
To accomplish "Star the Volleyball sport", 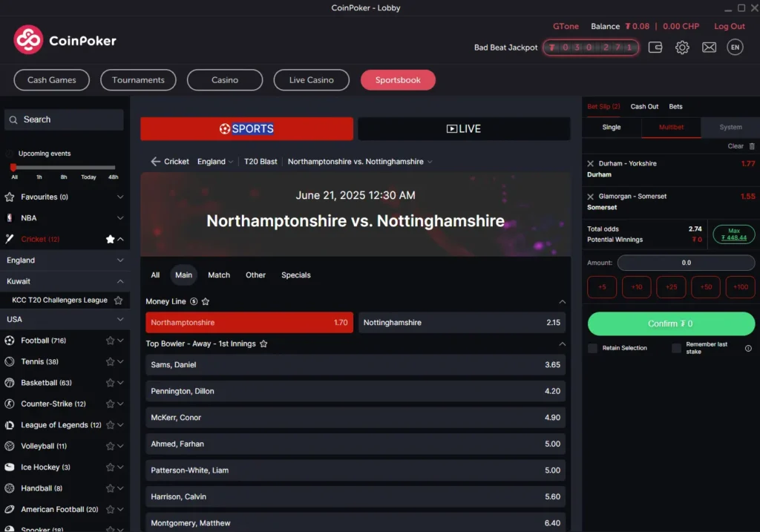I will (110, 446).
